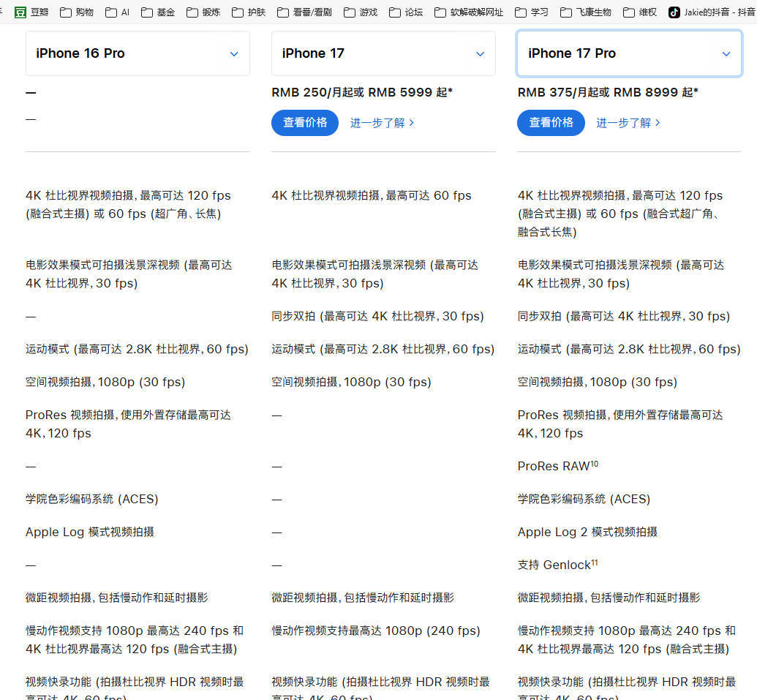Click '学院色彩编码系统 (ACES)' in iPhone 17 Pro column

(x=584, y=499)
